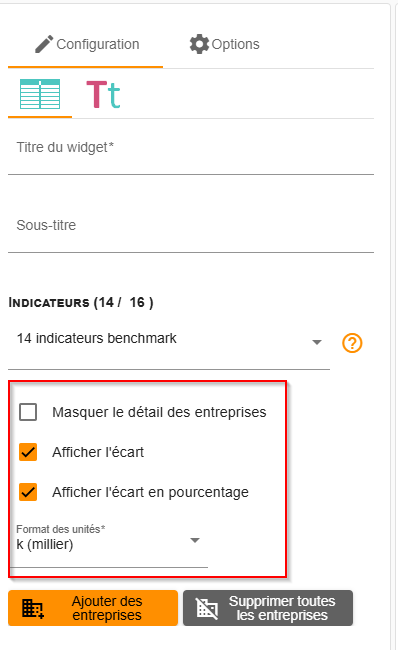Expand the 14 indicateurs benchmark dropdown arrow
Screen dimensions: 398x650
[317, 342]
